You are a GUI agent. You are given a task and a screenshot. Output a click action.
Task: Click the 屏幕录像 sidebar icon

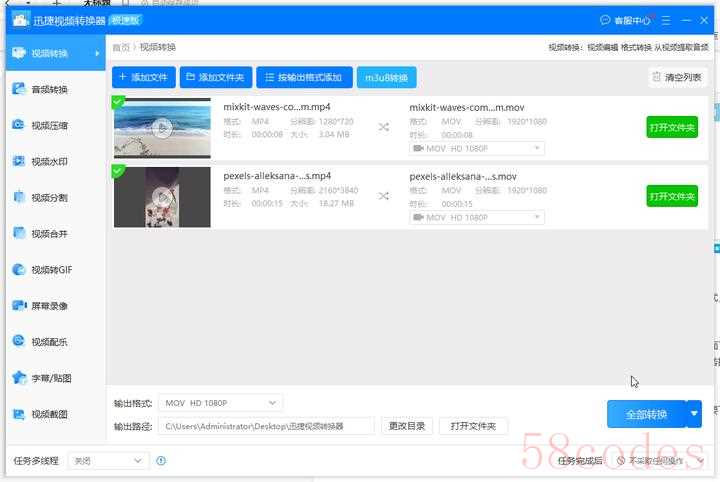(x=19, y=305)
